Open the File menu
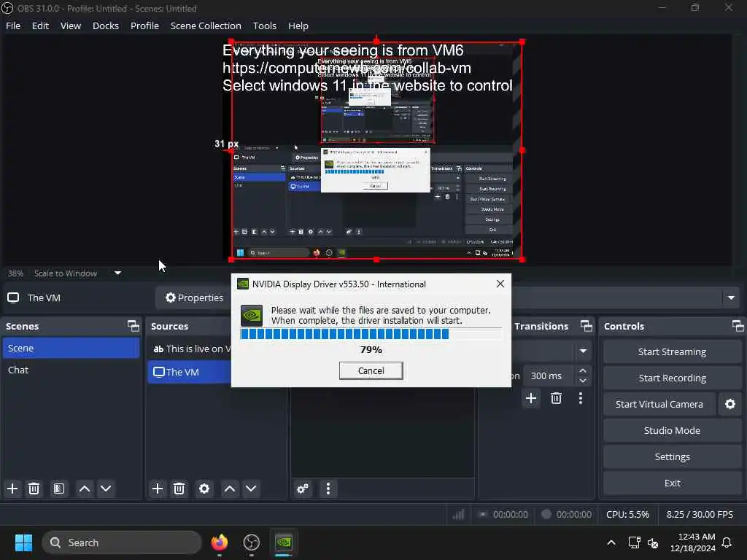 13,26
